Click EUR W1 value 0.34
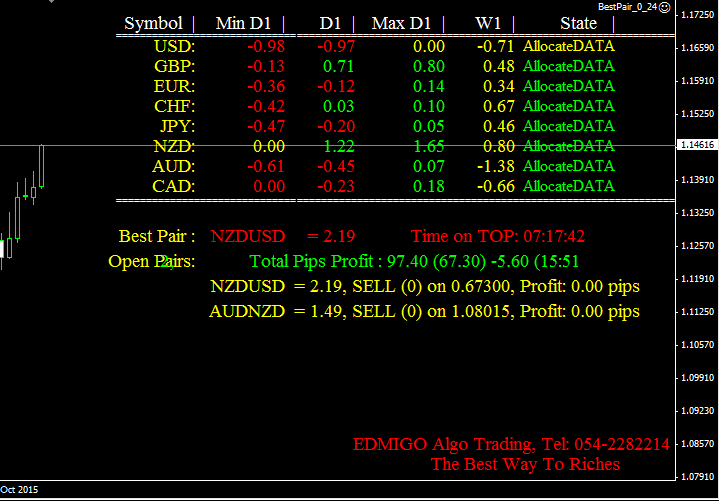 click(x=499, y=86)
